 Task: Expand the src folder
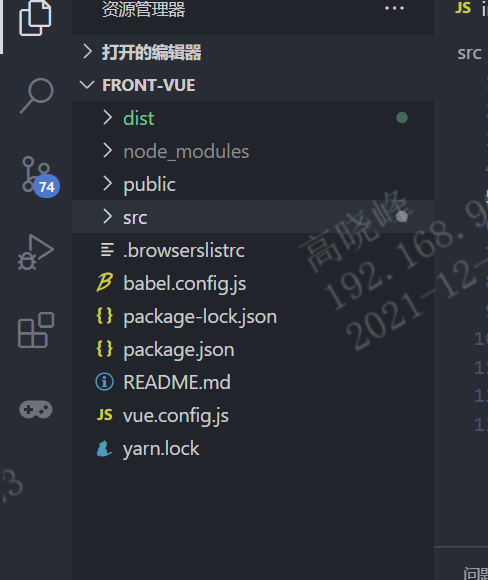[253, 217]
